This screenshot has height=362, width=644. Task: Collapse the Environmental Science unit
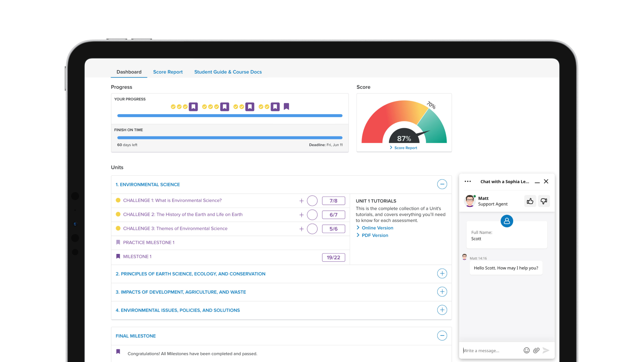point(442,184)
